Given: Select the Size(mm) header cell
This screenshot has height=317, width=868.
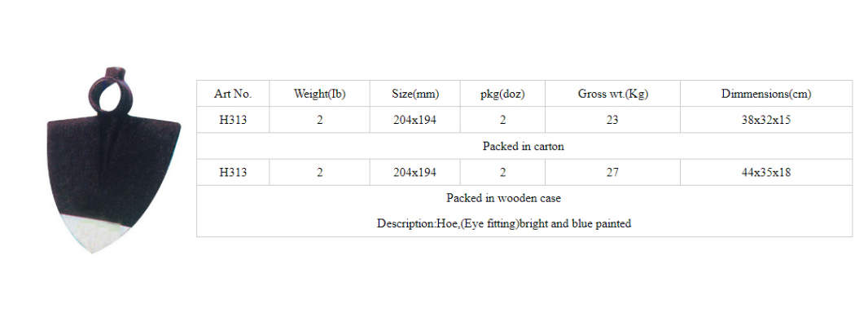Looking at the screenshot, I should click(x=414, y=94).
